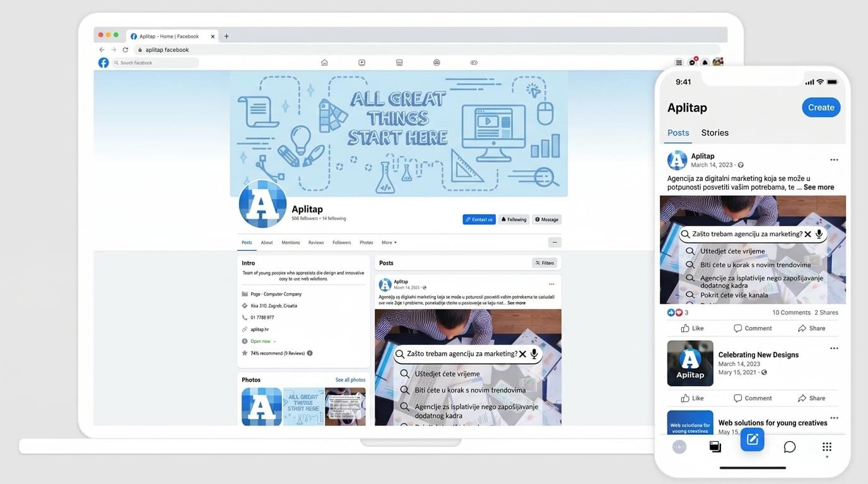Click the phone number 01 7788 977
Image resolution: width=868 pixels, height=484 pixels.
coord(262,318)
